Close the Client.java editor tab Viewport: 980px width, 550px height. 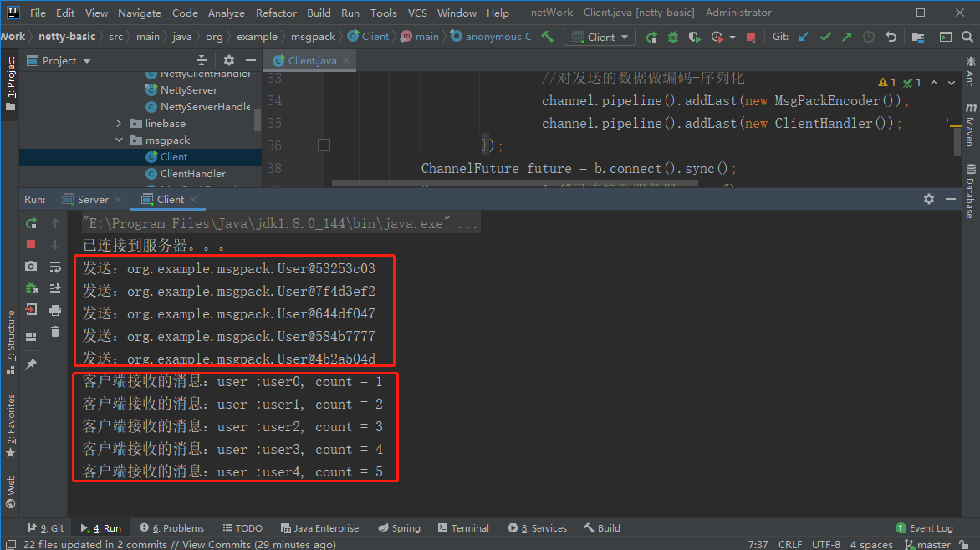[x=345, y=61]
